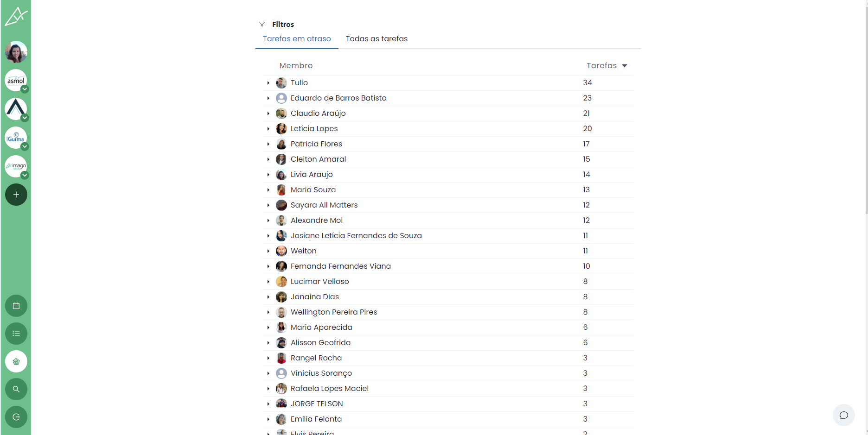Open the Guima workspace dropdown arrow
This screenshot has width=868, height=435.
click(25, 147)
